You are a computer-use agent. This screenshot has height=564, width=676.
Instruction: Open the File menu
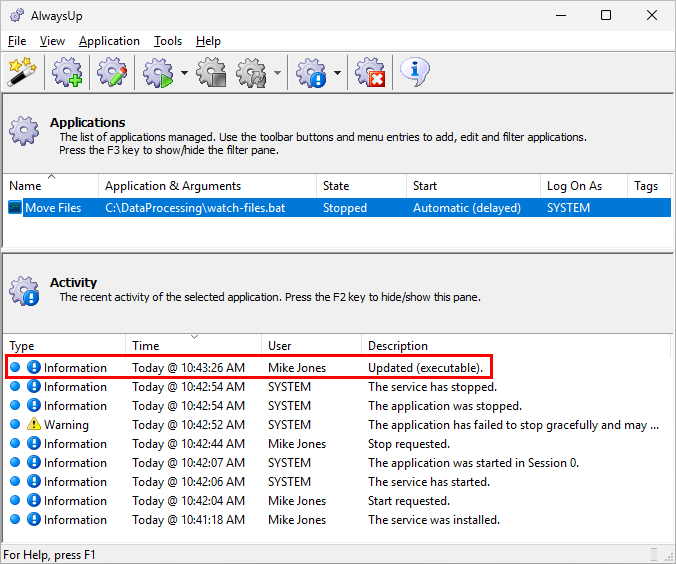[17, 41]
